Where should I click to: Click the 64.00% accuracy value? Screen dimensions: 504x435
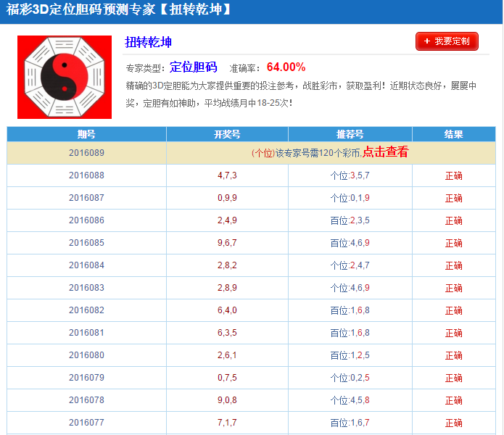click(x=286, y=67)
